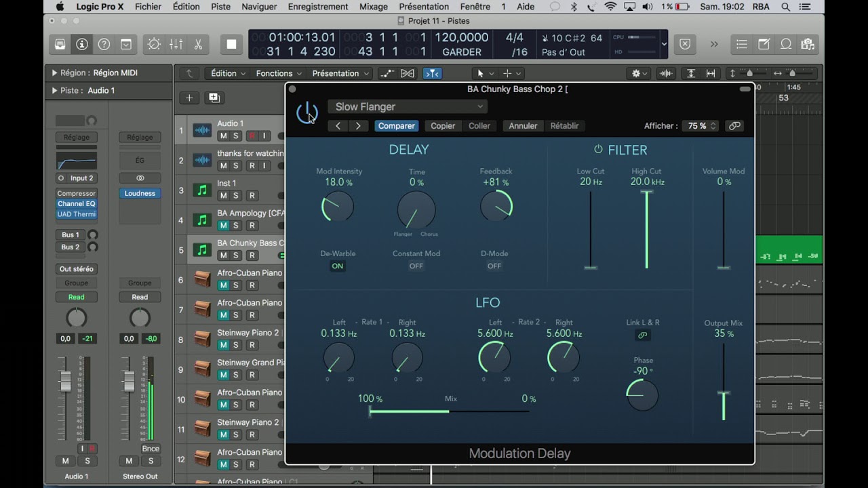868x488 pixels.
Task: Open the Fenêtre menu
Action: click(x=475, y=7)
